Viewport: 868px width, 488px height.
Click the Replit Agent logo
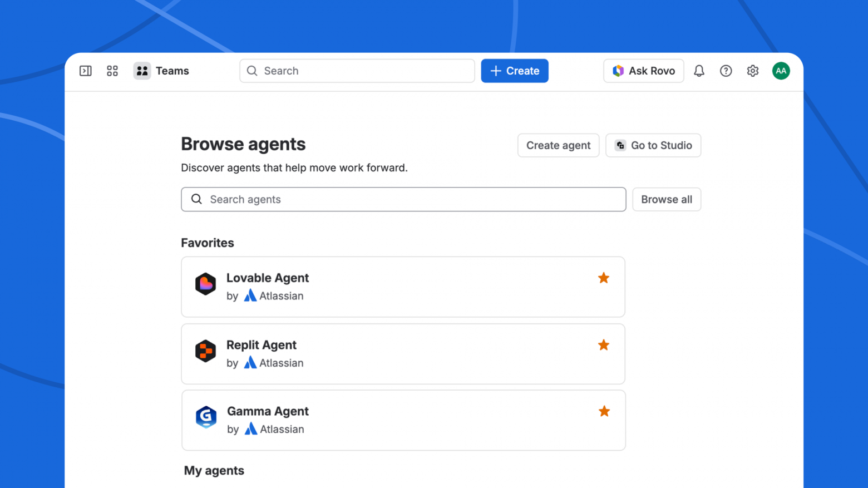coord(205,351)
